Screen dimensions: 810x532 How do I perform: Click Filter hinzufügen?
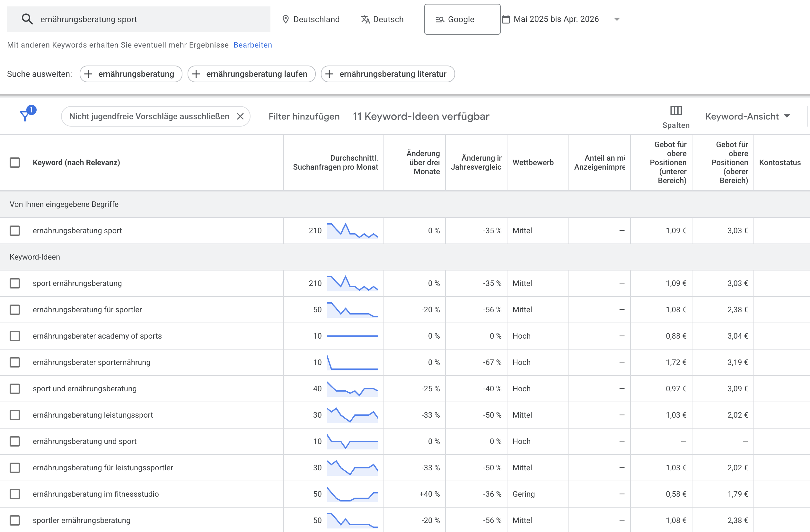pyautogui.click(x=304, y=116)
